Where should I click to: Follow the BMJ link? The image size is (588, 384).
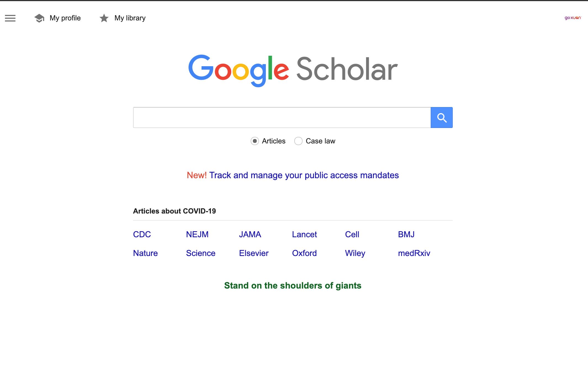[x=406, y=234]
